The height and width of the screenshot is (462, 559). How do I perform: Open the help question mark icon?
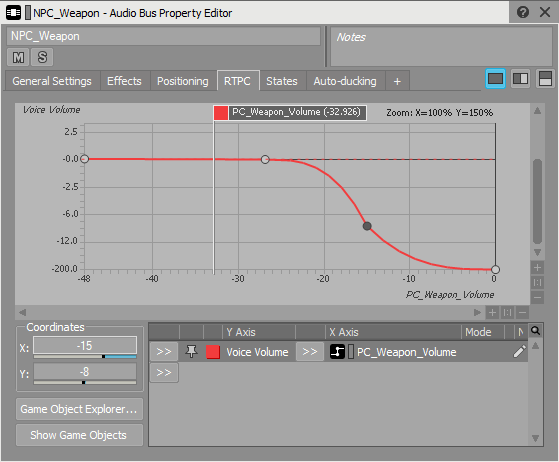523,12
